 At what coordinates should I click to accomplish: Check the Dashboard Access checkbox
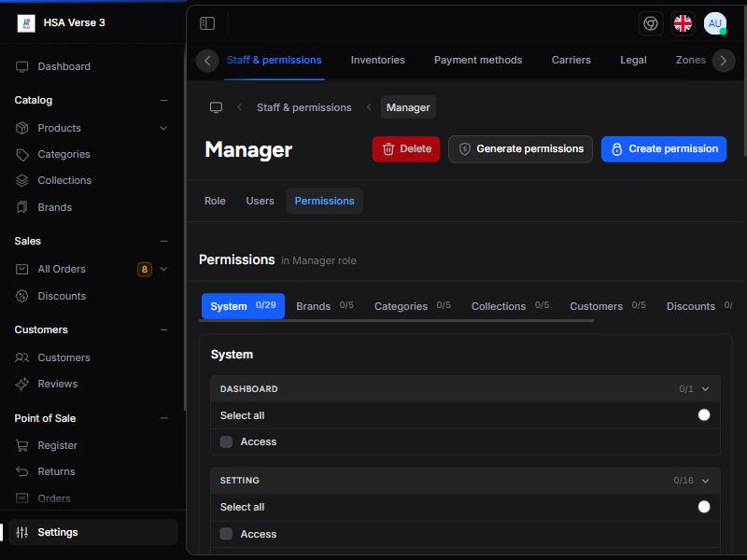(x=226, y=441)
